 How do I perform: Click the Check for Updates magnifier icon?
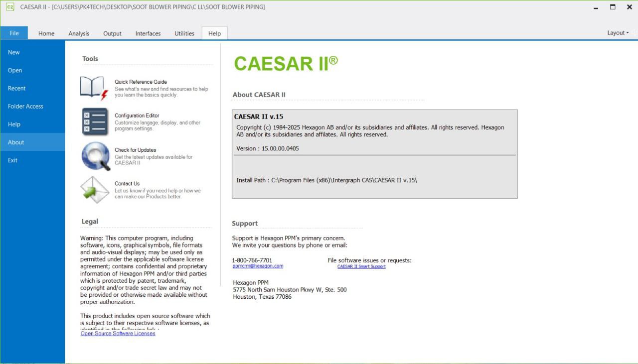click(x=95, y=156)
